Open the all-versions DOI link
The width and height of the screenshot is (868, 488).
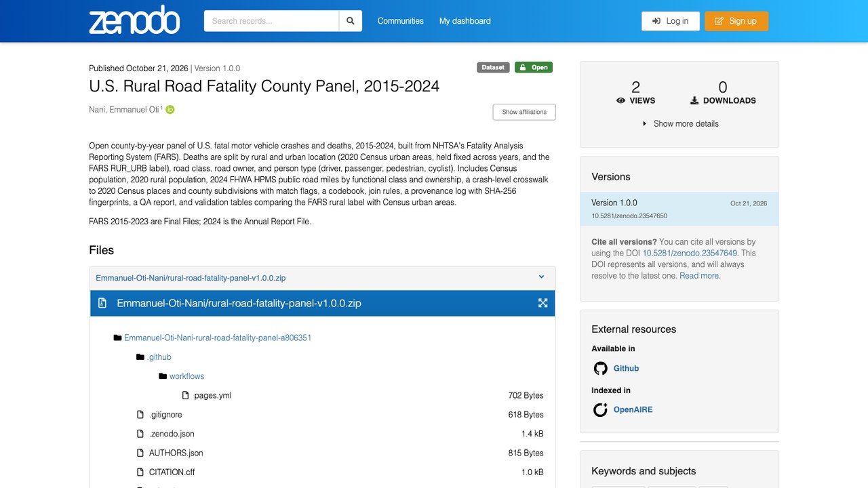point(690,253)
